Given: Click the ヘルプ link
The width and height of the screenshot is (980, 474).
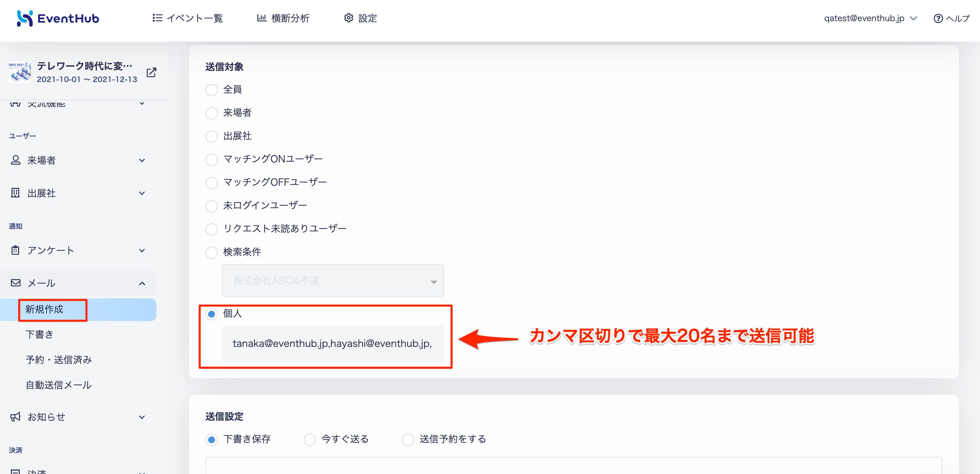Looking at the screenshot, I should click(x=952, y=18).
